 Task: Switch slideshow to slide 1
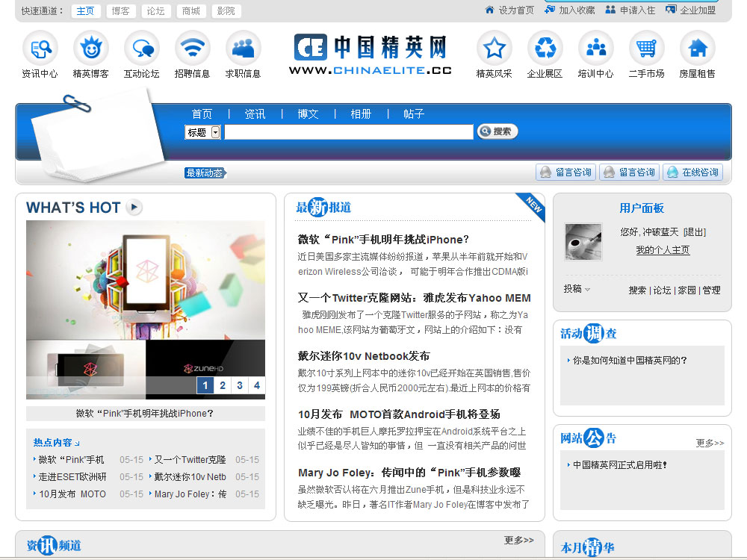[x=205, y=385]
